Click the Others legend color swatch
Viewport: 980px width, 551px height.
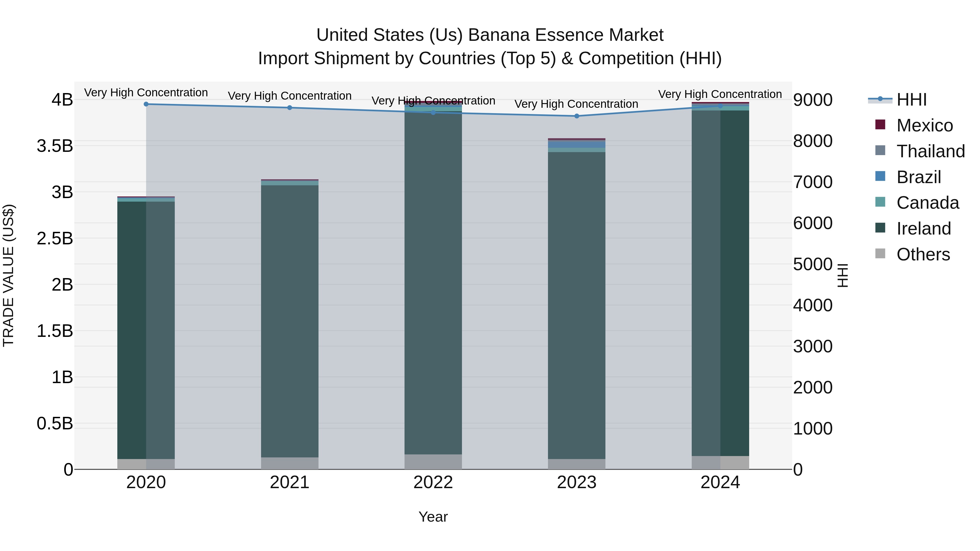pyautogui.click(x=880, y=254)
